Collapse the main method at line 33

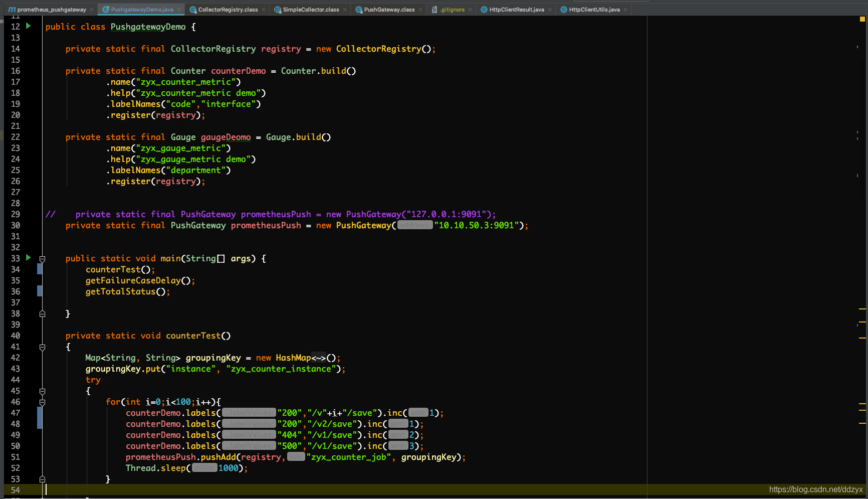[42, 259]
